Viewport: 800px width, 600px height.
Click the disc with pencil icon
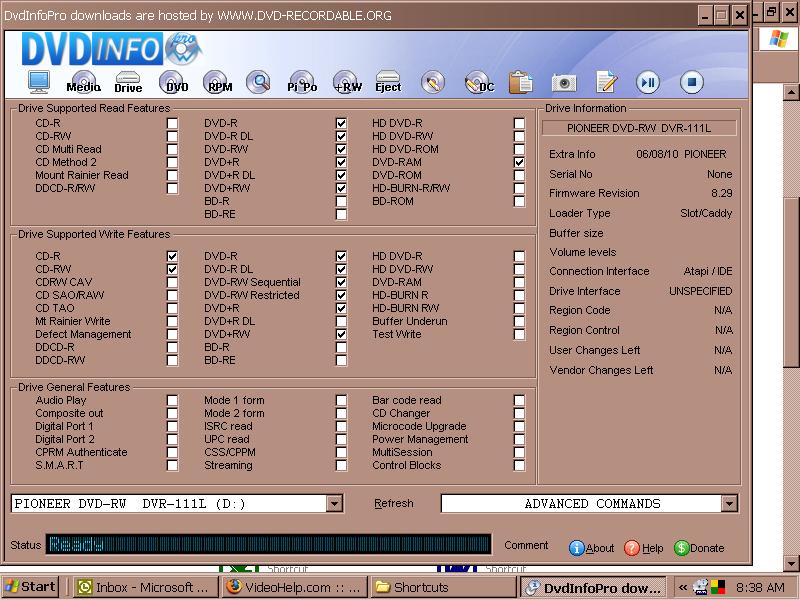(x=433, y=82)
